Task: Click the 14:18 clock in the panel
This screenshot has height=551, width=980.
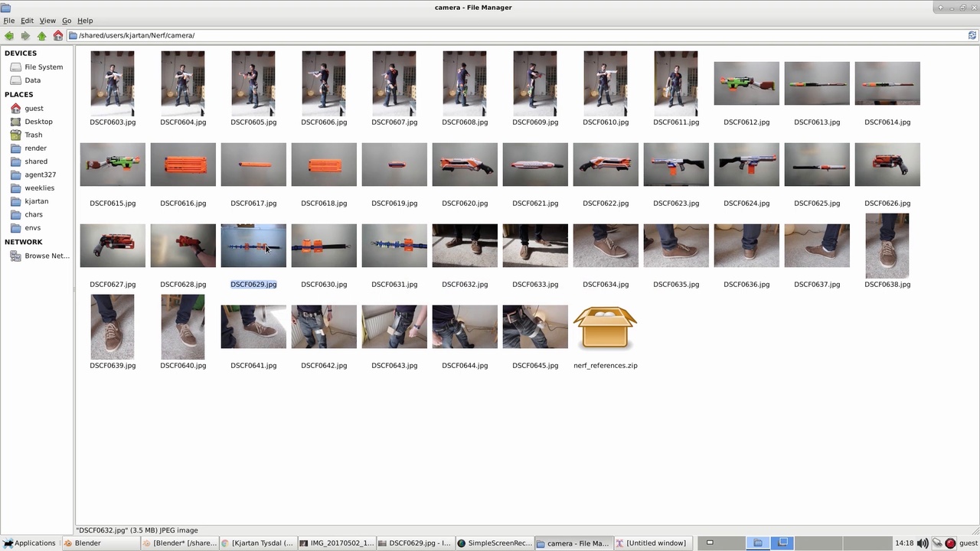Action: [904, 543]
